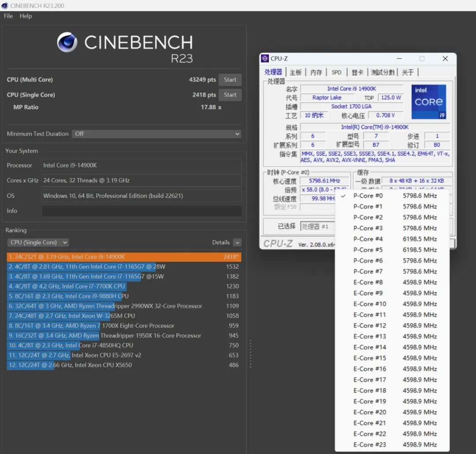Select ranking row 1 Intel Core i9-14900K
Image resolution: width=476 pixels, height=454 pixels.
point(124,257)
